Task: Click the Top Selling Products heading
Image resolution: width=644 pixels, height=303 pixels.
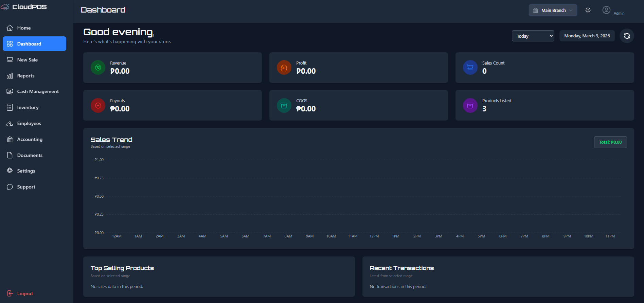Action: point(122,268)
